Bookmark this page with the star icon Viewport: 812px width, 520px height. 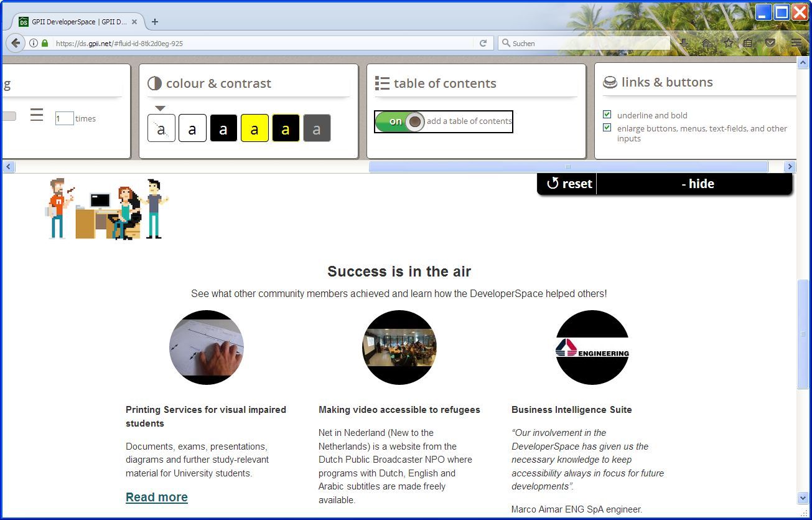pyautogui.click(x=728, y=43)
